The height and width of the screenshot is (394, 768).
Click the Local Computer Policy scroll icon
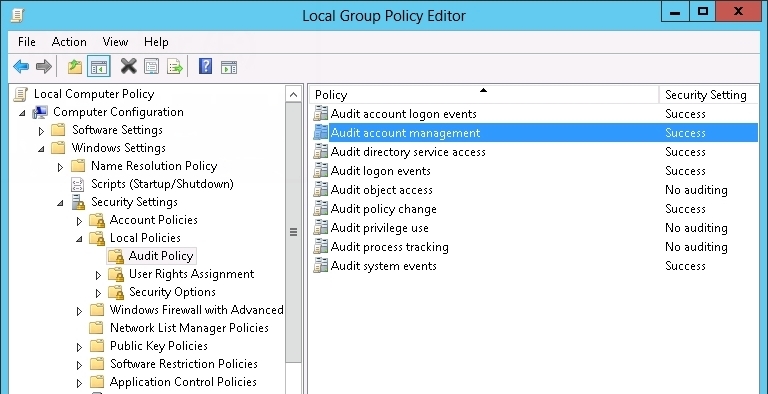click(x=21, y=94)
